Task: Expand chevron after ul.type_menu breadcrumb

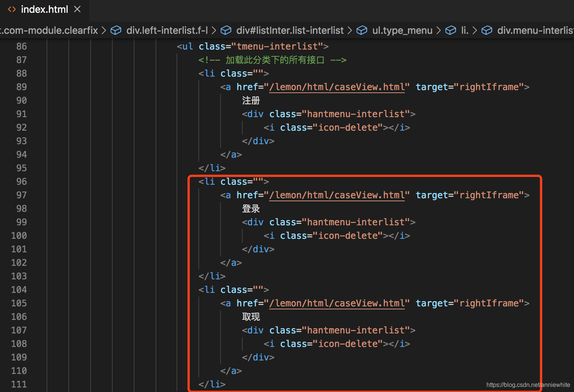Action: (x=438, y=30)
